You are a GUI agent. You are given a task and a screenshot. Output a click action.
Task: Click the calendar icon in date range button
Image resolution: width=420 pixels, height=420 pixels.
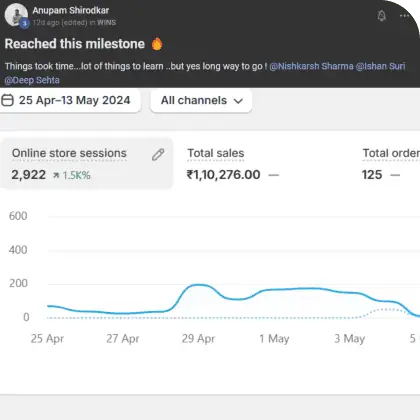(7, 100)
